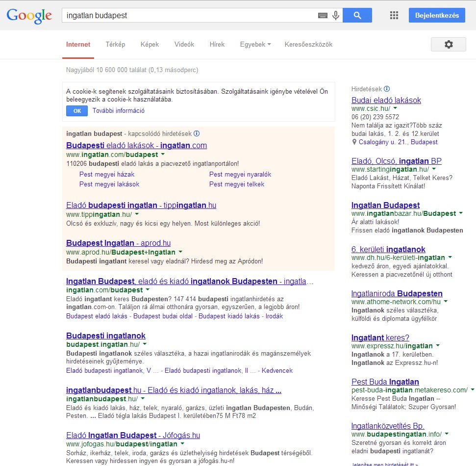Open the Pest megyei telkek sitelink
The image size is (476, 466).
237,184
